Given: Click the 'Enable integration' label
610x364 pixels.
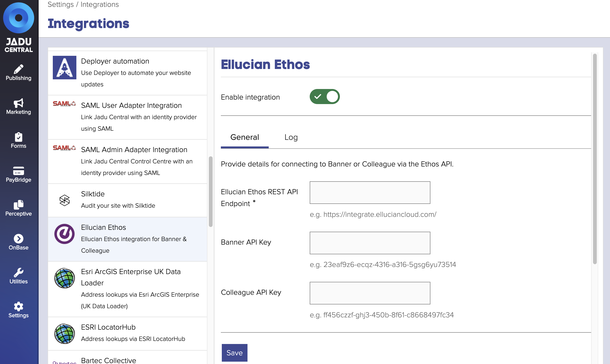Looking at the screenshot, I should pyautogui.click(x=250, y=97).
